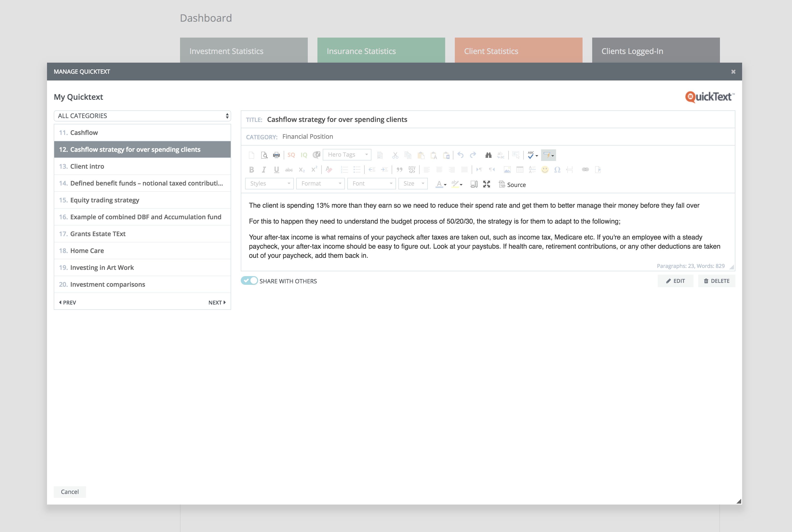
Task: Click the Maximize editor icon
Action: 487,184
